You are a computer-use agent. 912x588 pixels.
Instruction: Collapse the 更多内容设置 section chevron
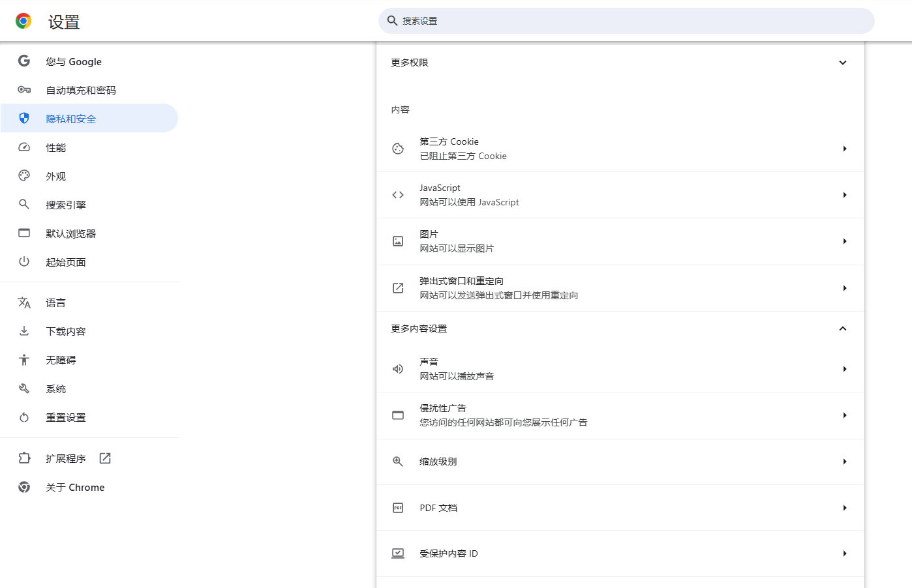coord(843,329)
